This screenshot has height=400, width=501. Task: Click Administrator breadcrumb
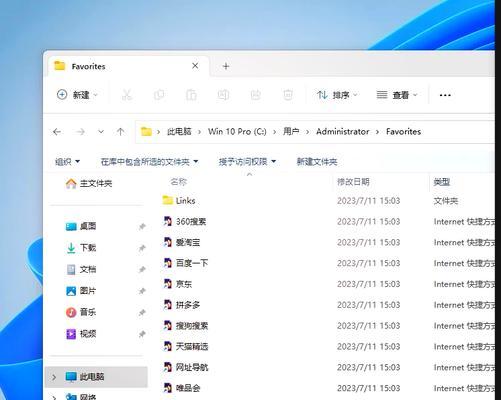343,132
